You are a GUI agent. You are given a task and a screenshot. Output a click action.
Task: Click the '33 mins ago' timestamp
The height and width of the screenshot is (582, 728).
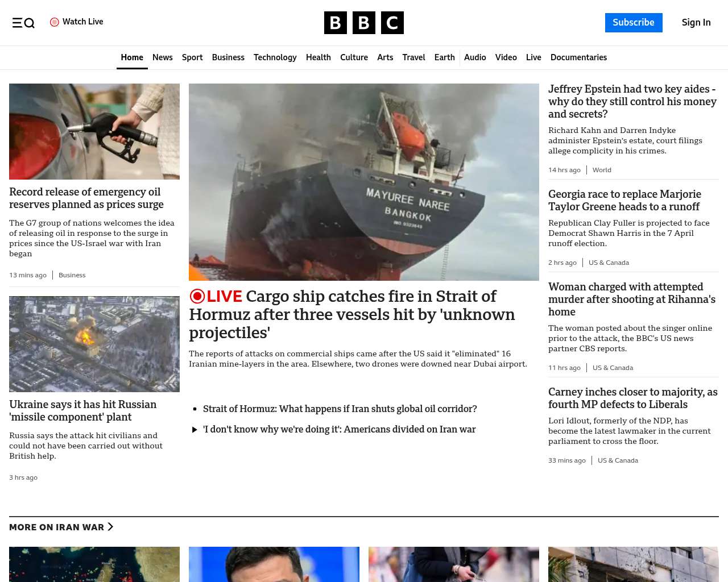click(567, 460)
